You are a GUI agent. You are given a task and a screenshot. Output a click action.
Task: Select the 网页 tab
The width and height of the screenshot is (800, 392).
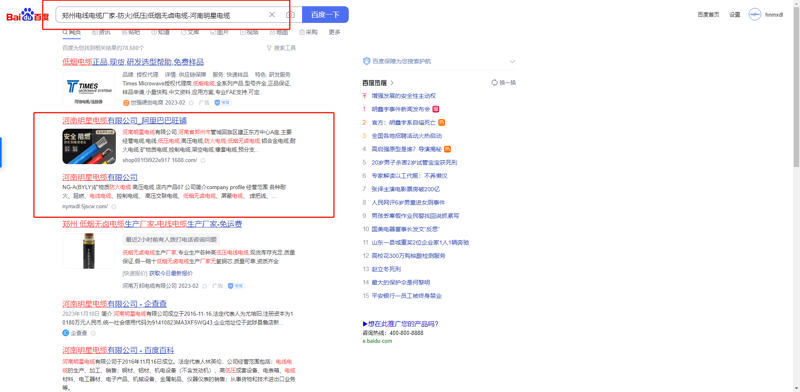[x=72, y=32]
